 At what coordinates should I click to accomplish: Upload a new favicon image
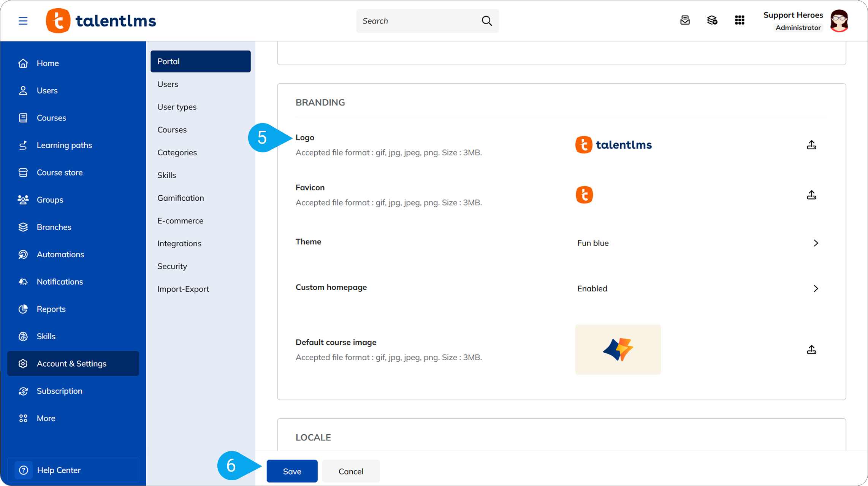coord(811,195)
